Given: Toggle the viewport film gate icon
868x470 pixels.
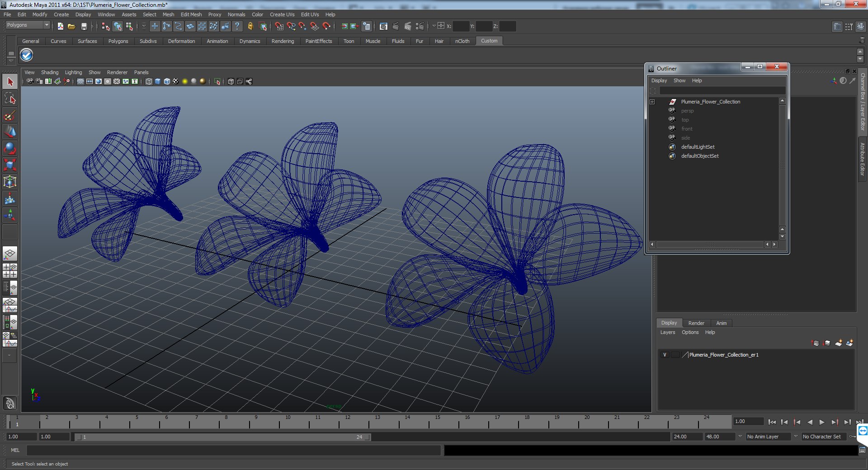Looking at the screenshot, I should coord(90,81).
